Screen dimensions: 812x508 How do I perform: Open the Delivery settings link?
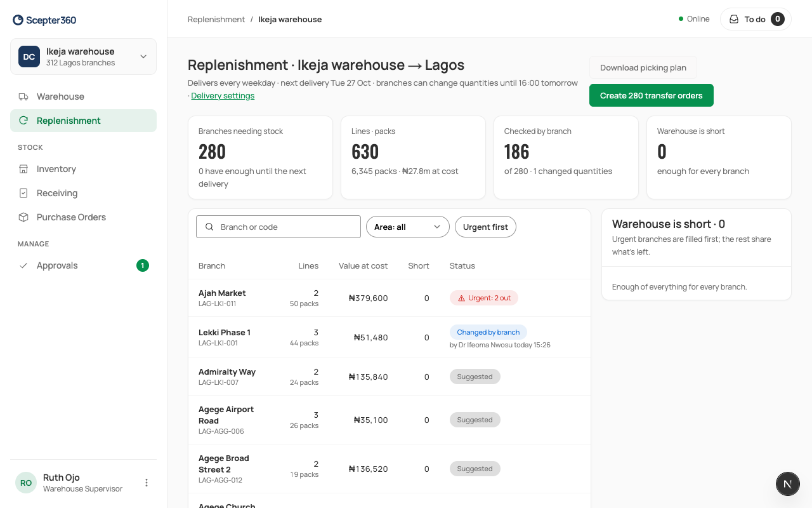pyautogui.click(x=223, y=96)
